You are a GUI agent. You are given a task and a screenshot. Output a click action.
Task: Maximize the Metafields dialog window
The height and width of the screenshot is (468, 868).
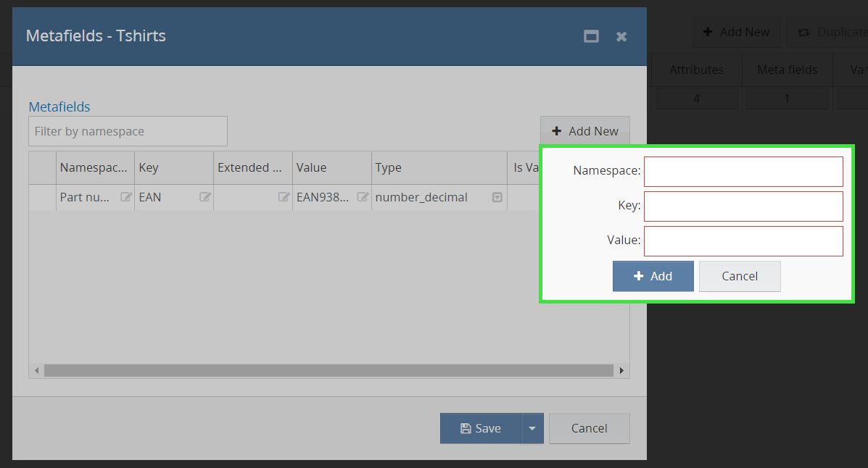[x=592, y=36]
